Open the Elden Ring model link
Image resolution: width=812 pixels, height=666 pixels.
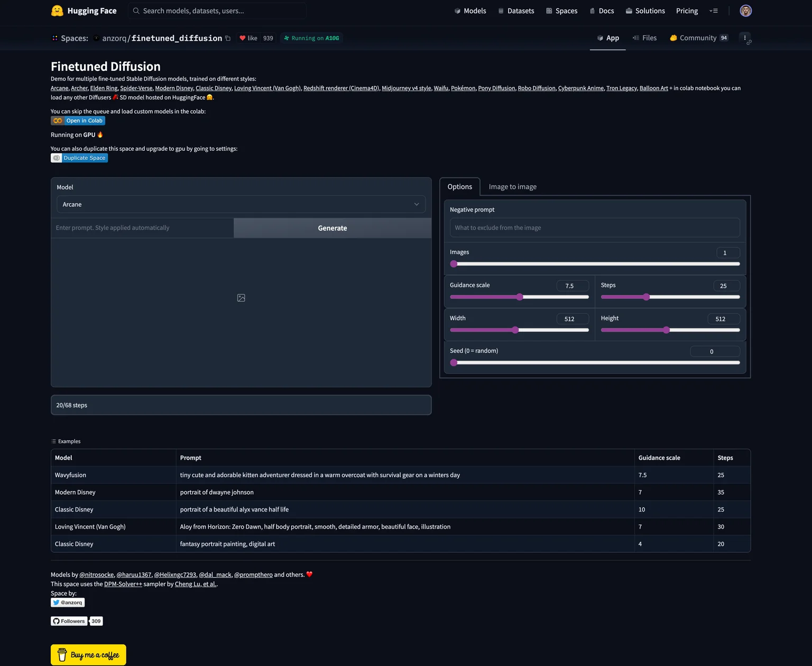(x=104, y=88)
